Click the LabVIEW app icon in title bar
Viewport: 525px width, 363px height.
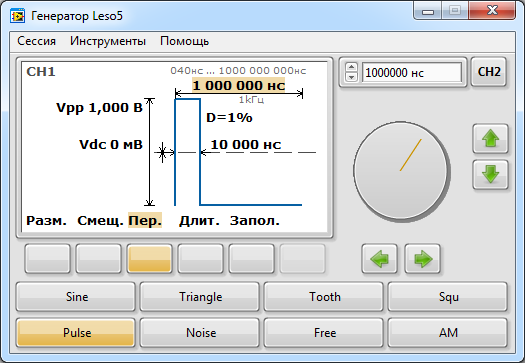17,16
